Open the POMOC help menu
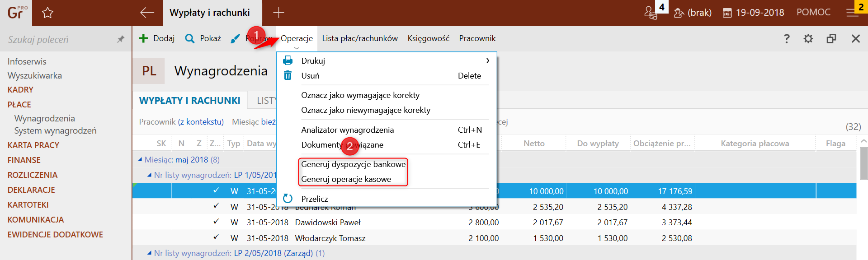The width and height of the screenshot is (868, 260). tap(813, 12)
